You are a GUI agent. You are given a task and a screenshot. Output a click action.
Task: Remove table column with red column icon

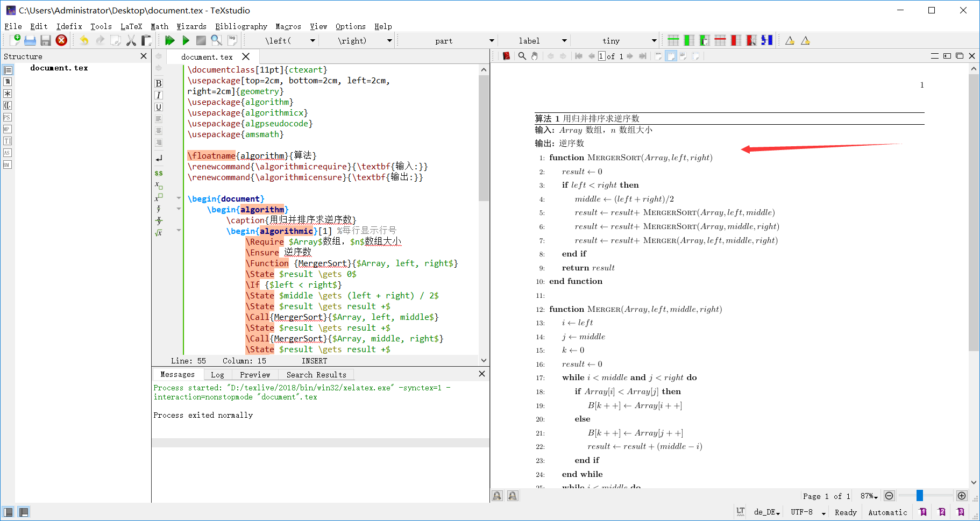tap(736, 40)
